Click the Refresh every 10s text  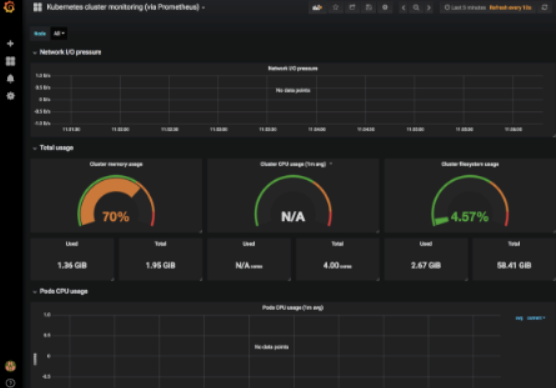pos(510,7)
